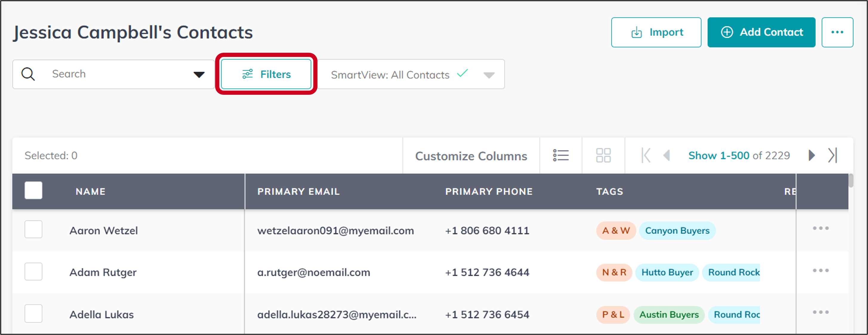Screen dimensions: 868x335
Task: Select all contacts with the header checkbox
Action: (x=33, y=190)
